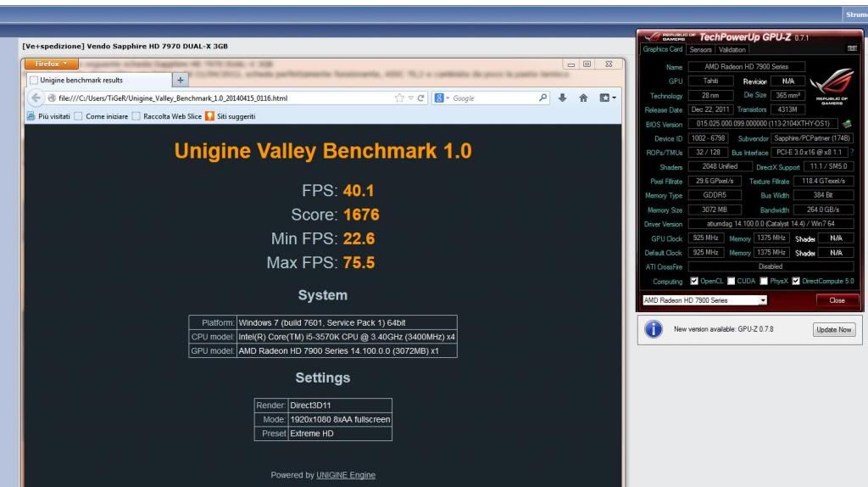Open the Come iniziare bookmark

tap(102, 116)
